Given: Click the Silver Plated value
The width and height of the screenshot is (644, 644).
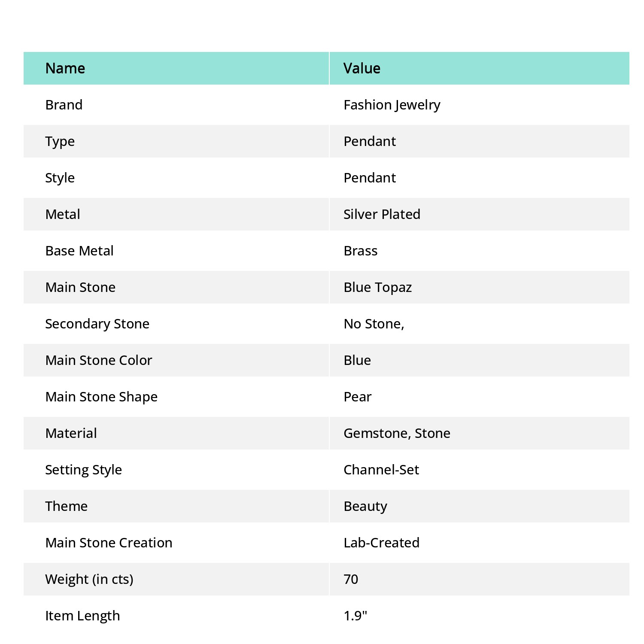Looking at the screenshot, I should pyautogui.click(x=382, y=214).
